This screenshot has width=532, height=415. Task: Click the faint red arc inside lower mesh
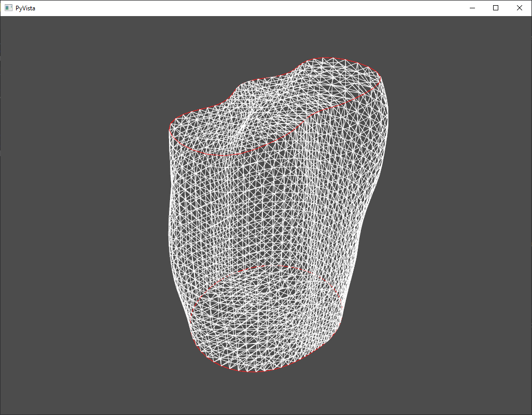point(270,268)
